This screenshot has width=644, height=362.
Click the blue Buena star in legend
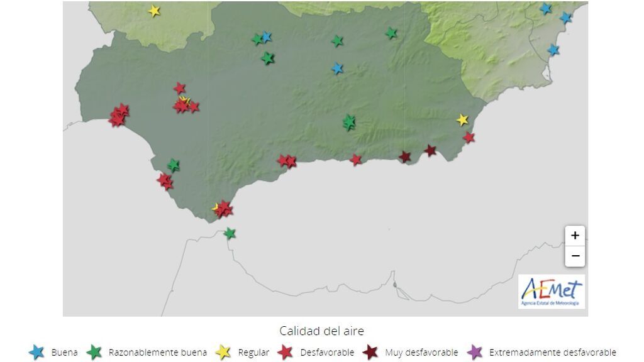[37, 352]
